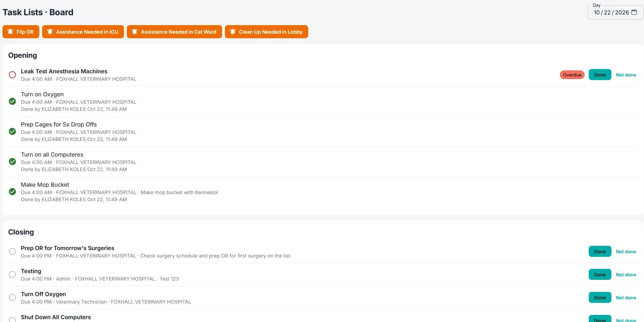Toggle Prep Cages for Sx Drop Offs checkmark
This screenshot has width=644, height=322.
click(12, 131)
